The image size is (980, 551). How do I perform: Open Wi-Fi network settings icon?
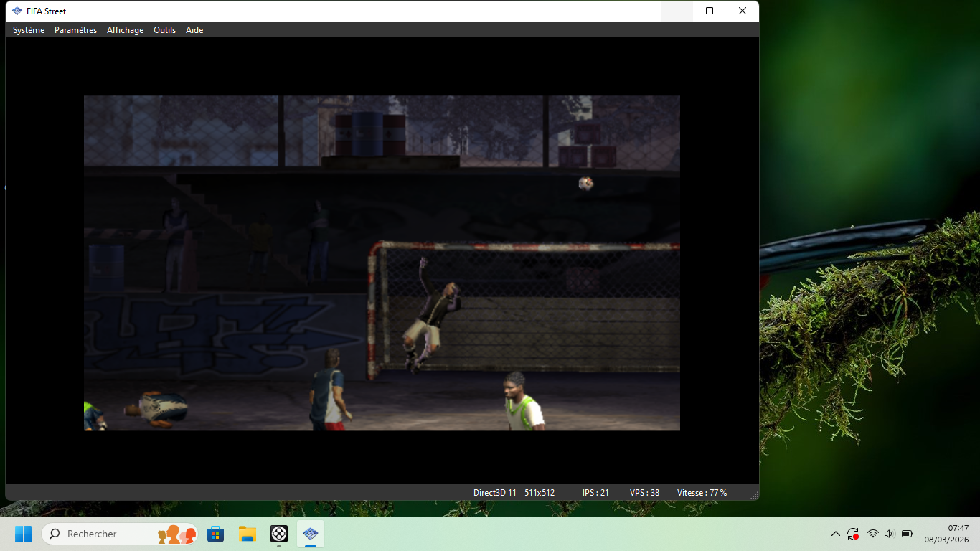(872, 534)
